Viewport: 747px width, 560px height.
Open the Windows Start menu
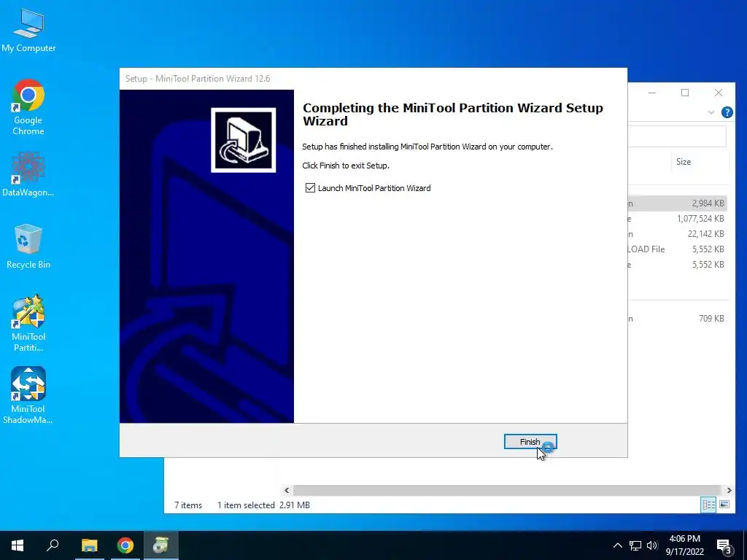point(18,545)
